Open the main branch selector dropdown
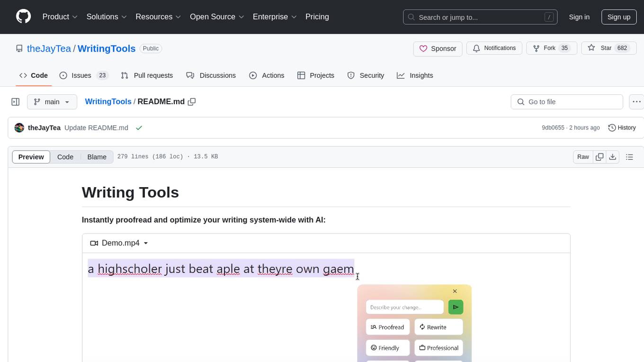The width and height of the screenshot is (644, 362). pos(52,102)
